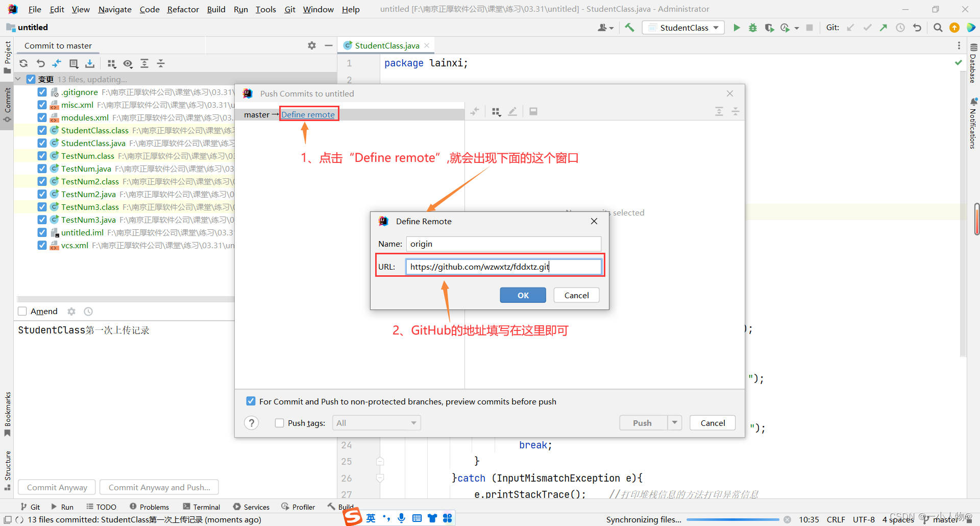980x526 pixels.
Task: Collapse all in commit changes tree
Action: (161, 63)
